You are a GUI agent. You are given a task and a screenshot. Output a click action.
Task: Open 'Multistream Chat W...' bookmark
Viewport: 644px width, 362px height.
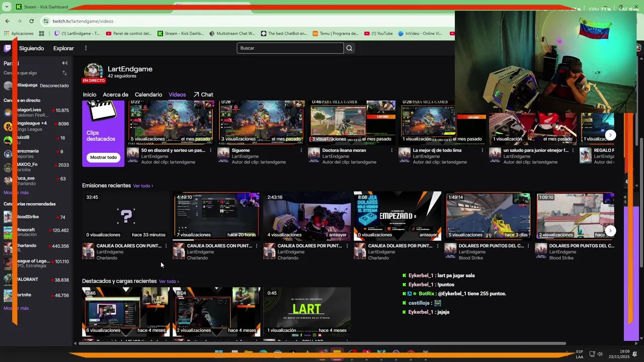coord(232,34)
